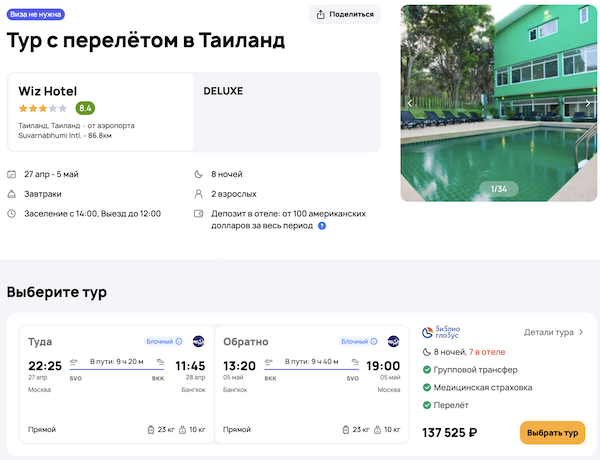The width and height of the screenshot is (600, 460).
Task: Click the Медицинская страховка checkmark
Action: click(x=427, y=388)
